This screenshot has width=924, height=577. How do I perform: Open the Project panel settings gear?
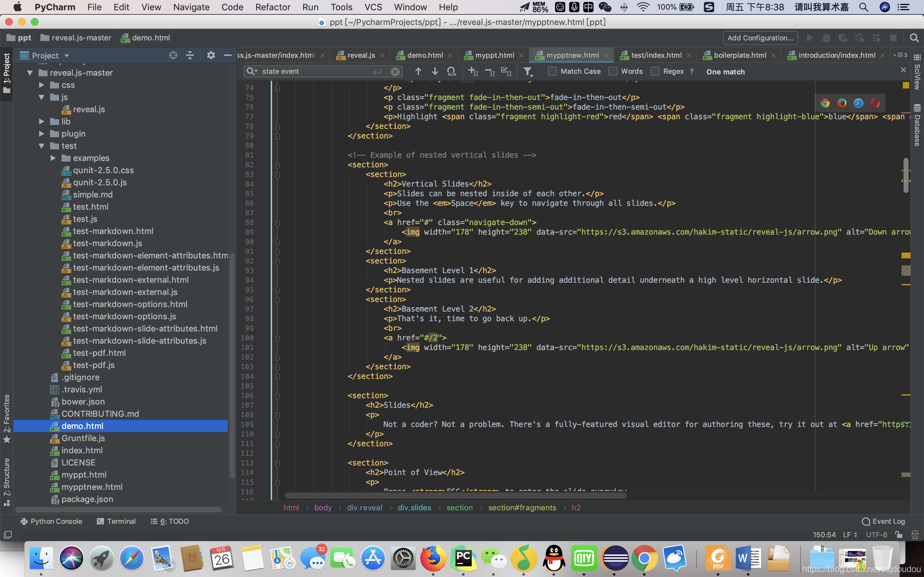[x=211, y=55]
